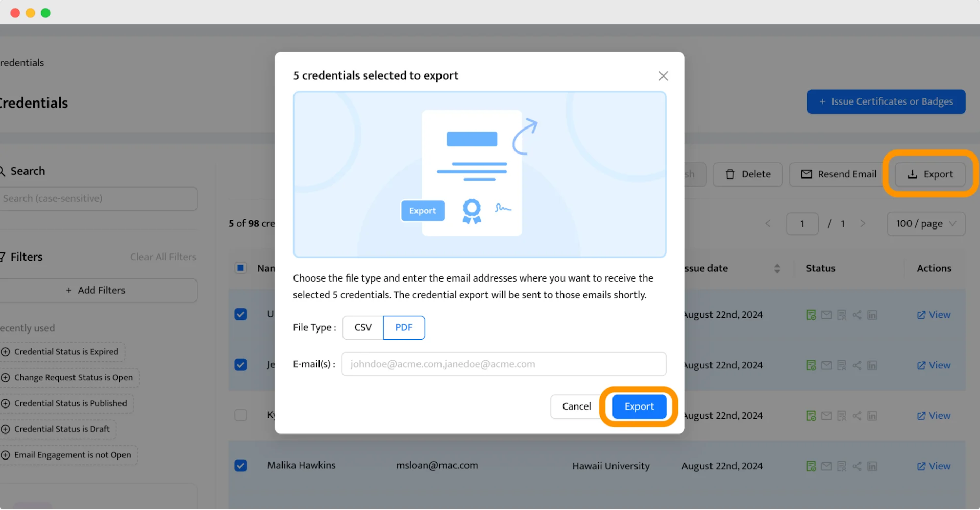Select the CSV file type tab
Image resolution: width=980 pixels, height=510 pixels.
[x=362, y=327]
